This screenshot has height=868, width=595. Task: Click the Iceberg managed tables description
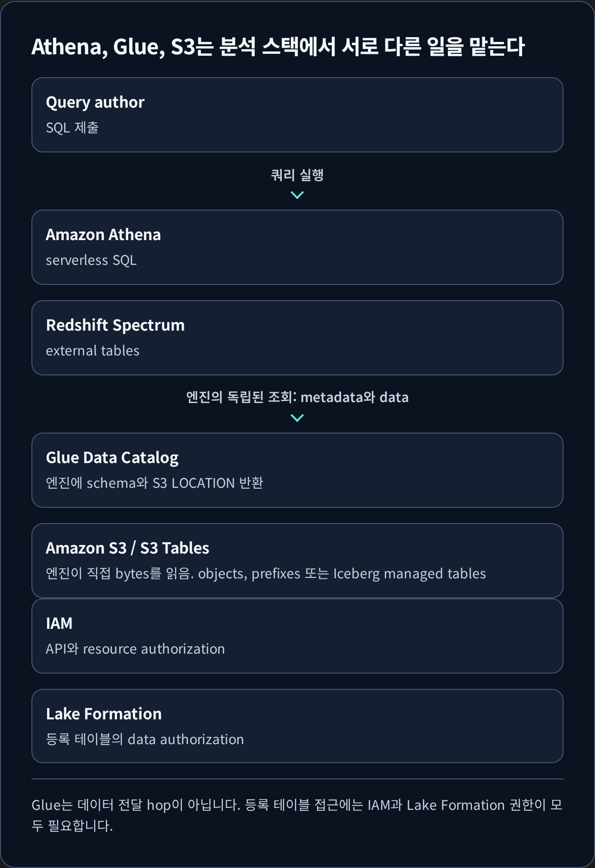point(266,574)
